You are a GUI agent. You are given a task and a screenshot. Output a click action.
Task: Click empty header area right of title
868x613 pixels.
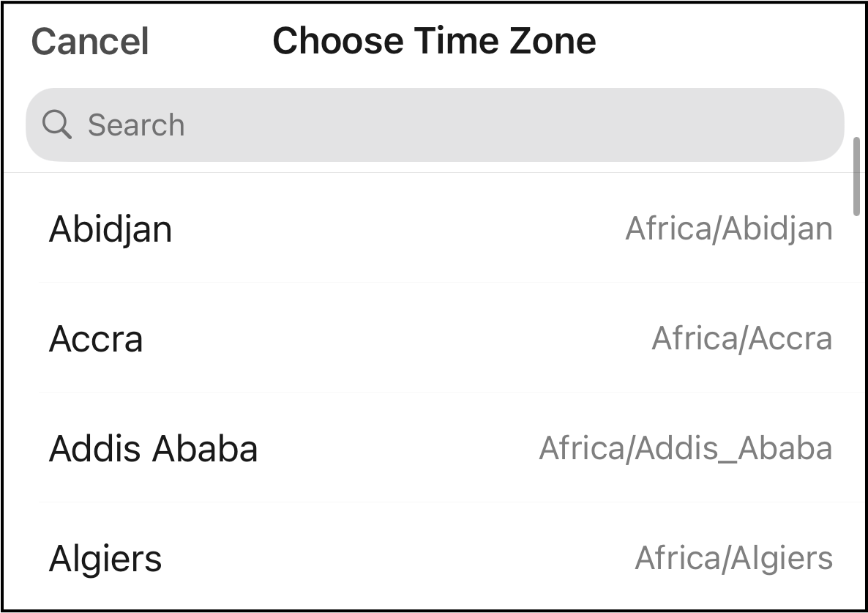pyautogui.click(x=732, y=41)
